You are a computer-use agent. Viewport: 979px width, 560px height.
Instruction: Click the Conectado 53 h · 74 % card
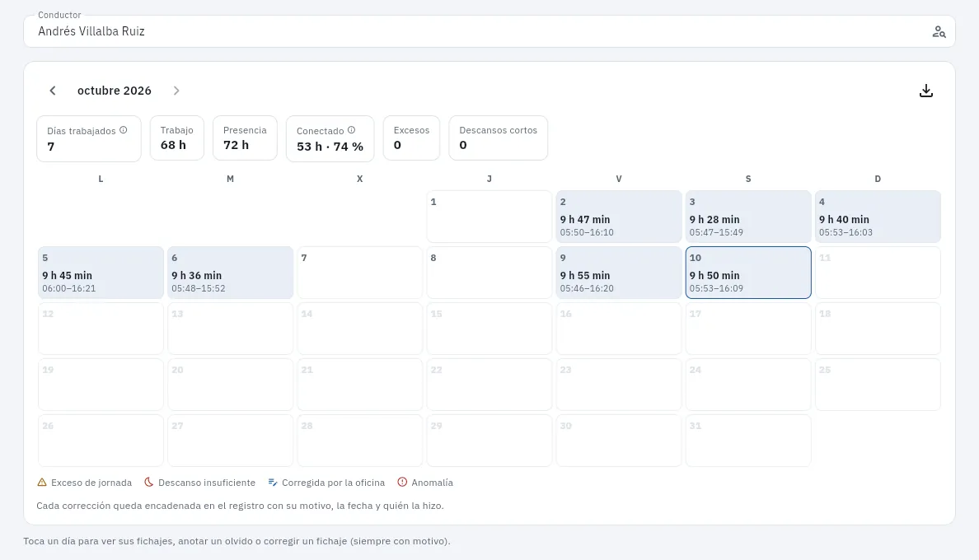coord(330,138)
